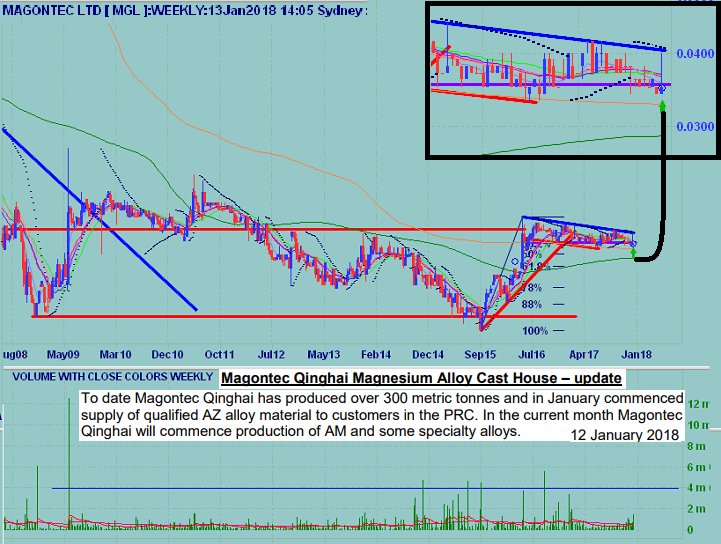Click the '0' volume axis label
This screenshot has width=721, height=544.
(690, 530)
